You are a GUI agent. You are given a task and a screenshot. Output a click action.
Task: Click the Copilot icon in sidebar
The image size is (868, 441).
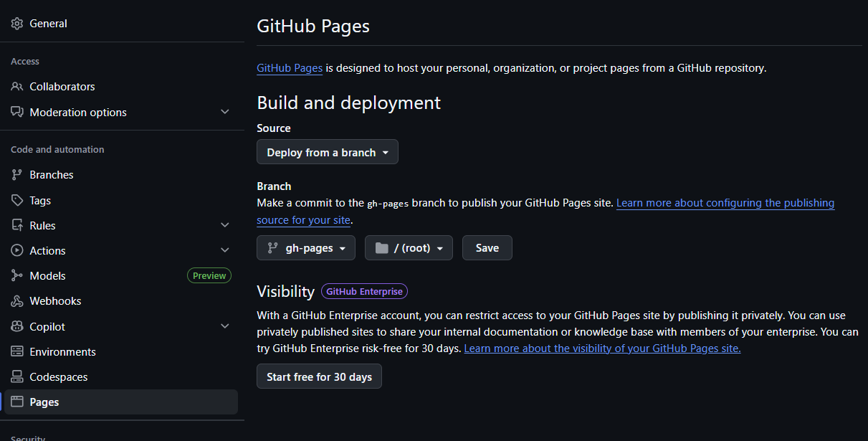[x=17, y=327]
